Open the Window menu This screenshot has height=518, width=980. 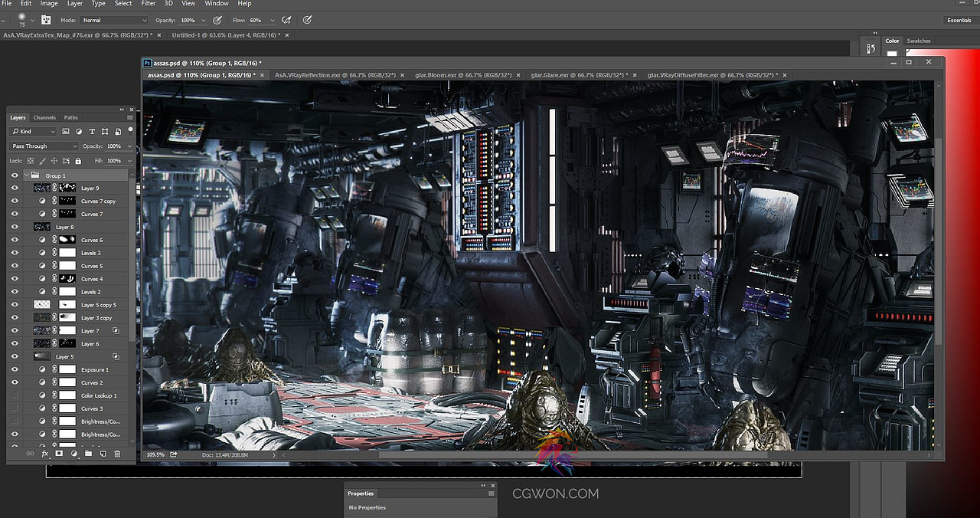tap(217, 4)
